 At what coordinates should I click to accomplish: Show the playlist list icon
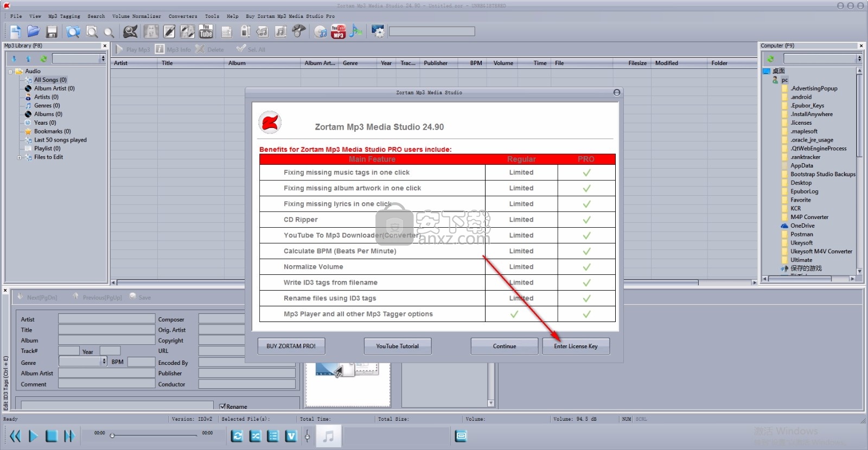pyautogui.click(x=273, y=436)
